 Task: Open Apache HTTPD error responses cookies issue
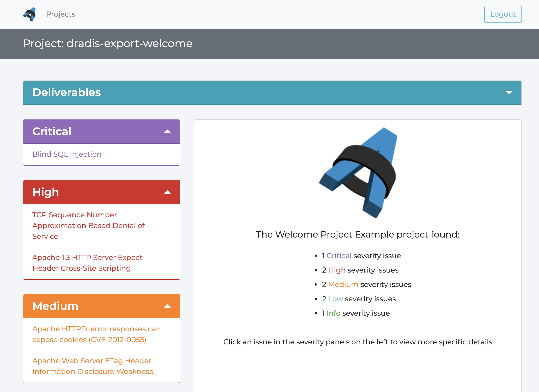pyautogui.click(x=96, y=334)
